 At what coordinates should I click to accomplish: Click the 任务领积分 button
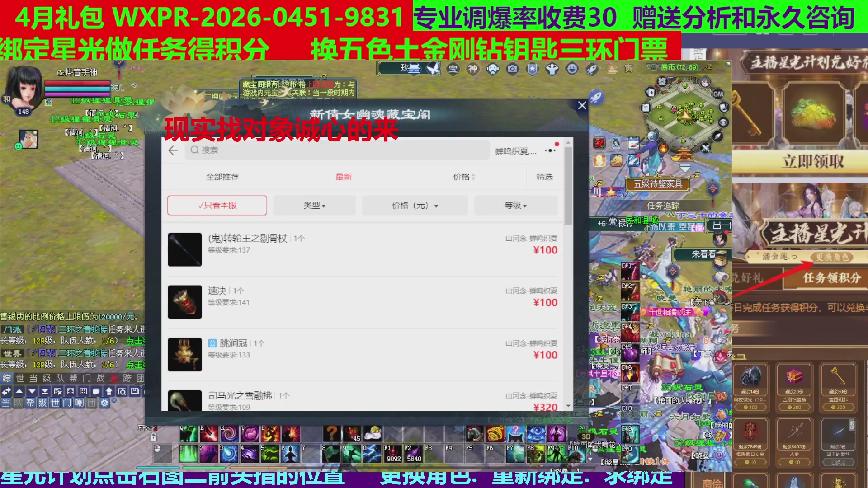[832, 278]
